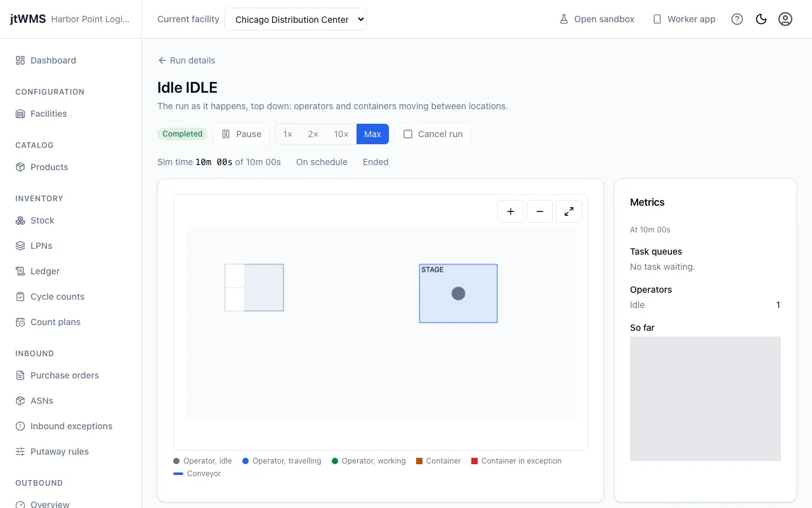The width and height of the screenshot is (812, 508).
Task: Click the 'No task waiting.' text
Action: pos(662,267)
